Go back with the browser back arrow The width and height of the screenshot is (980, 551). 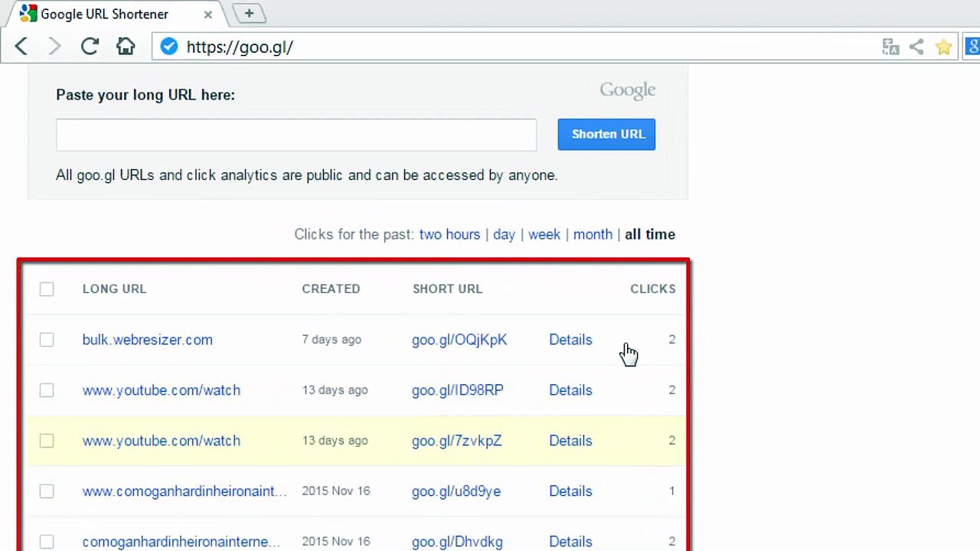(21, 47)
